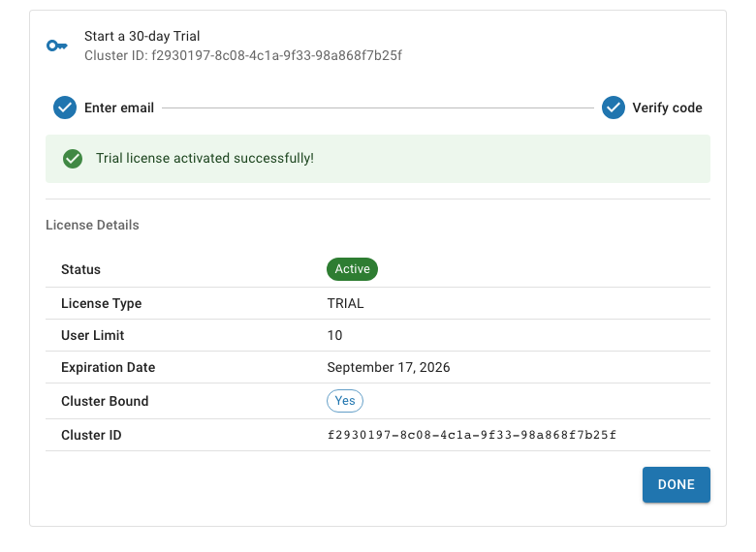Click the Verify code step checkmark icon

click(614, 107)
